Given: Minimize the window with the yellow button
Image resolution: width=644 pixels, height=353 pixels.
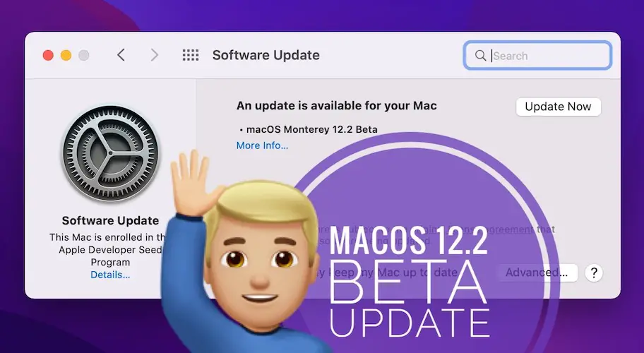Looking at the screenshot, I should (66, 55).
